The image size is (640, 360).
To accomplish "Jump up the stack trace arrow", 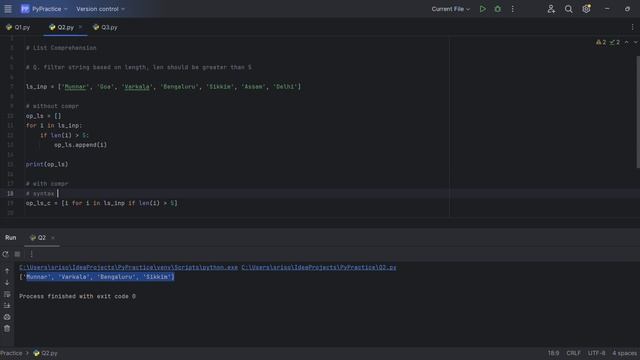I will coord(7,271).
